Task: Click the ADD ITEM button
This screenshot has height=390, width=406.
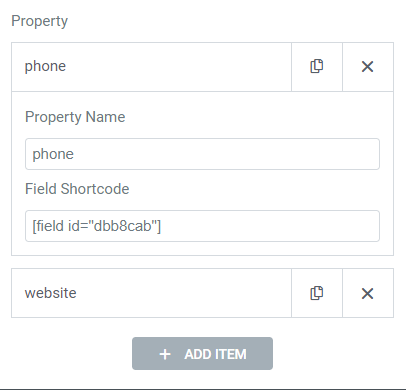Action: tap(202, 353)
